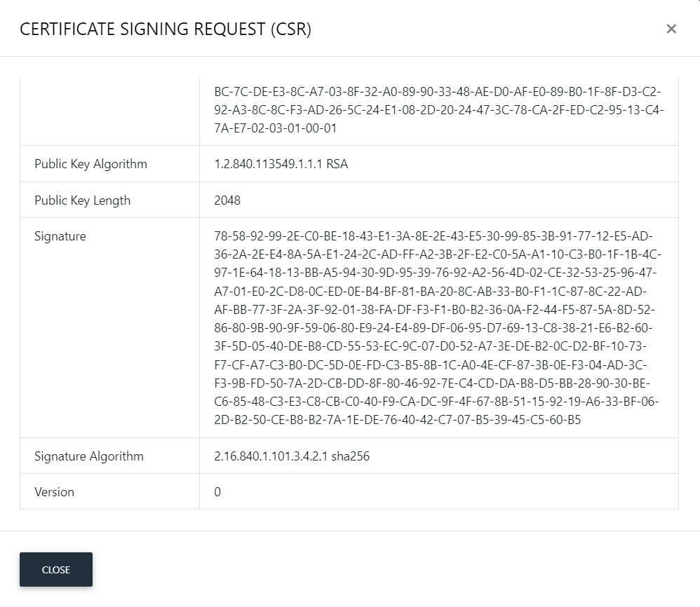Click the signature line starting with 78-58-92

pyautogui.click(x=433, y=236)
